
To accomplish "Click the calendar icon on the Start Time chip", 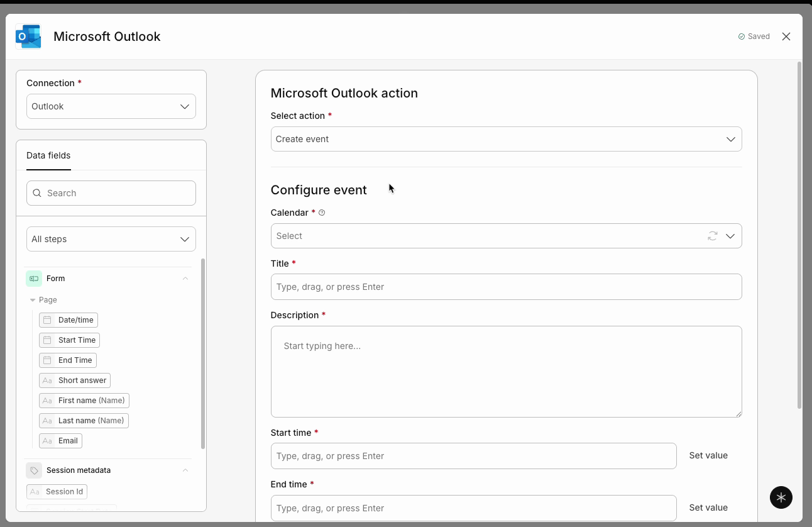I will click(x=47, y=340).
